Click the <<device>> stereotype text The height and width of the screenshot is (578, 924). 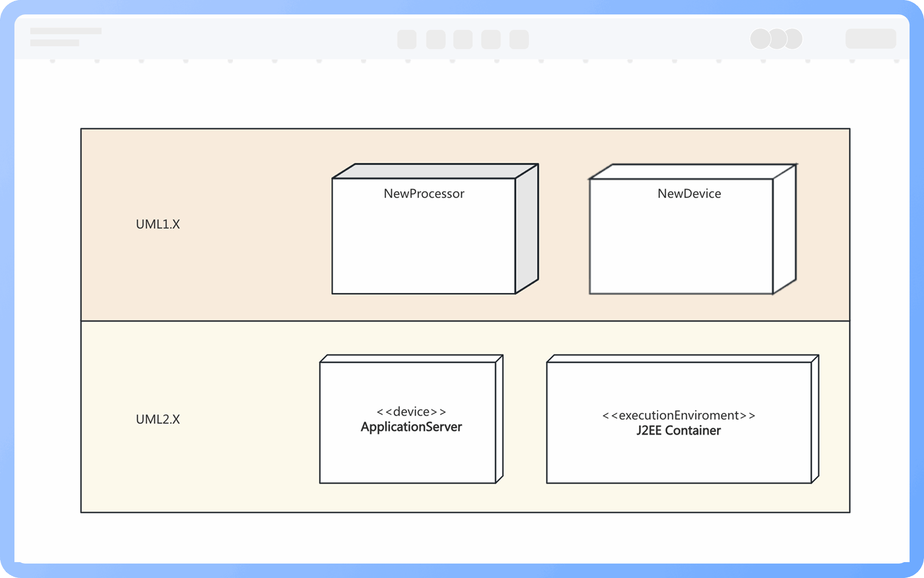point(411,412)
